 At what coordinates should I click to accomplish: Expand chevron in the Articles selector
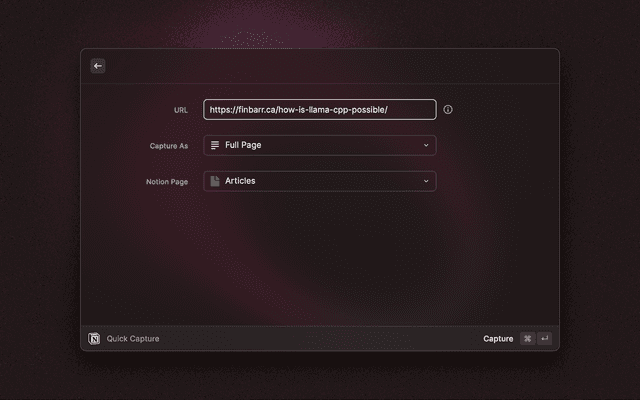(x=426, y=181)
